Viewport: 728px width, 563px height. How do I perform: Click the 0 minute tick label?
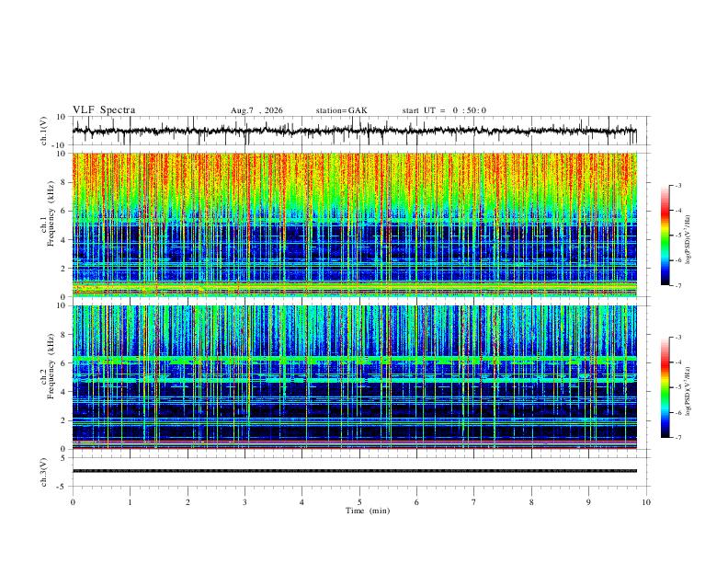pos(73,502)
